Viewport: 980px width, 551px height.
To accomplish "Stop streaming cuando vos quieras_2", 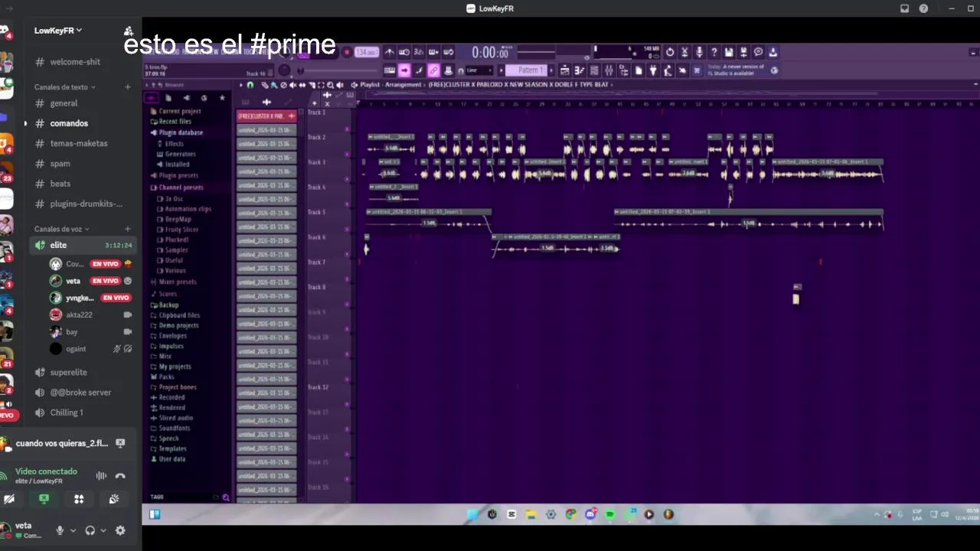I will (x=120, y=443).
